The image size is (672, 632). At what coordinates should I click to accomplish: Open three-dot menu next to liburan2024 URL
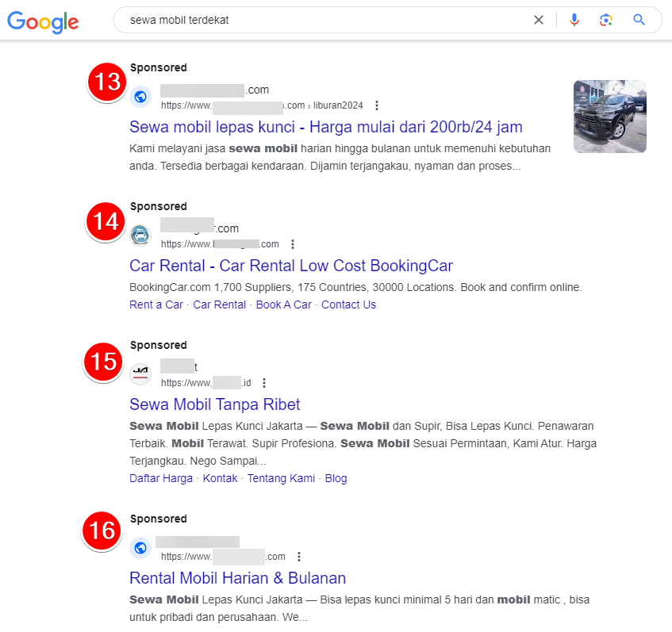point(377,105)
